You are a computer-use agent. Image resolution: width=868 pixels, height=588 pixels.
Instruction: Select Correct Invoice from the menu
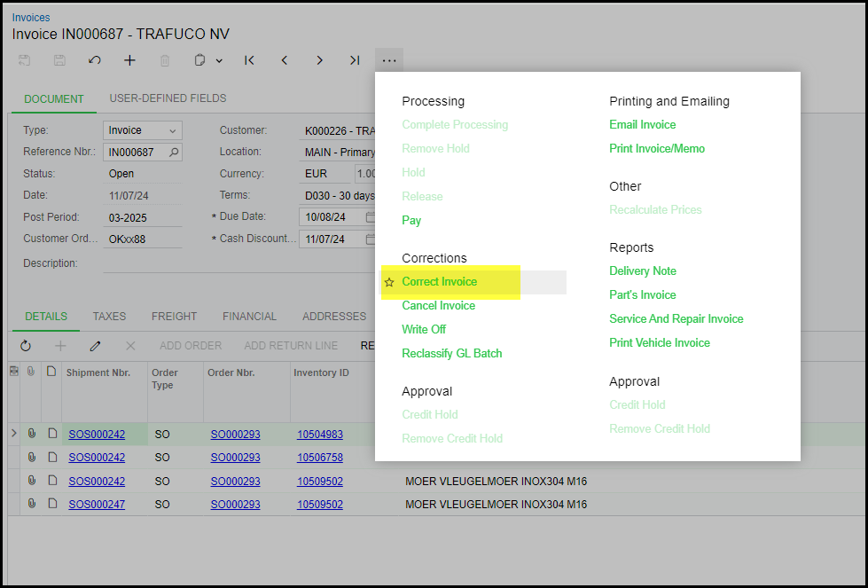coord(440,282)
